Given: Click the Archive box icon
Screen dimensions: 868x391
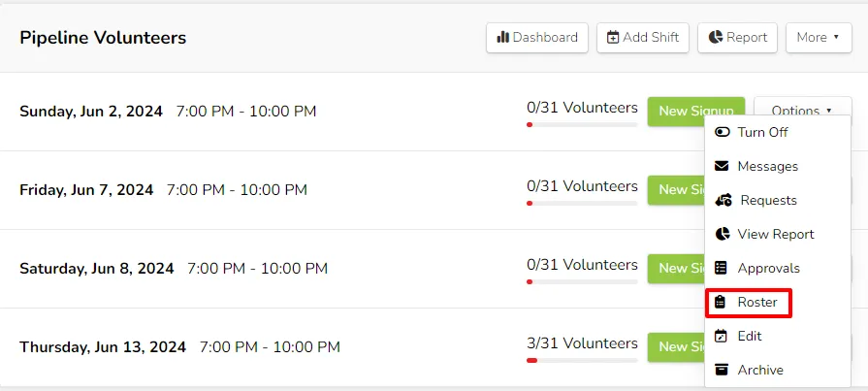Looking at the screenshot, I should 721,370.
